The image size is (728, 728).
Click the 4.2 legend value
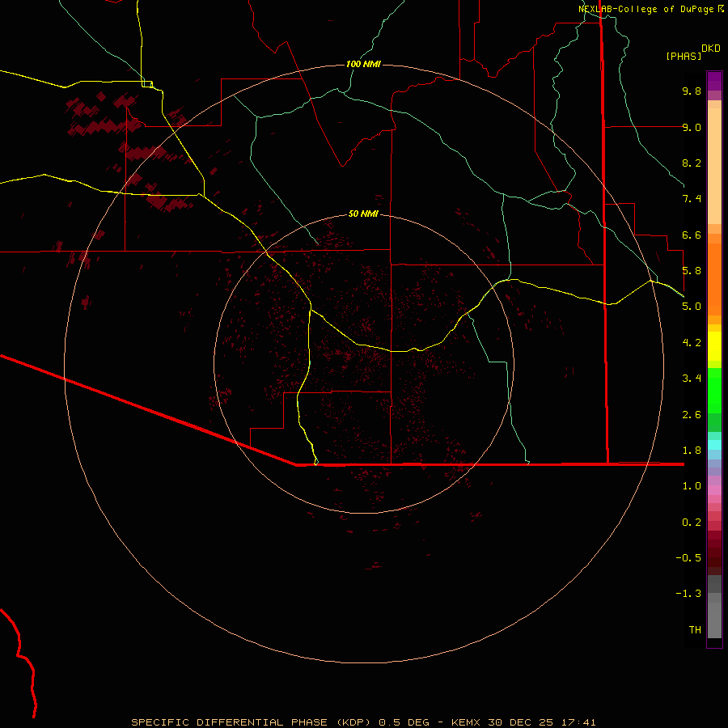(692, 343)
